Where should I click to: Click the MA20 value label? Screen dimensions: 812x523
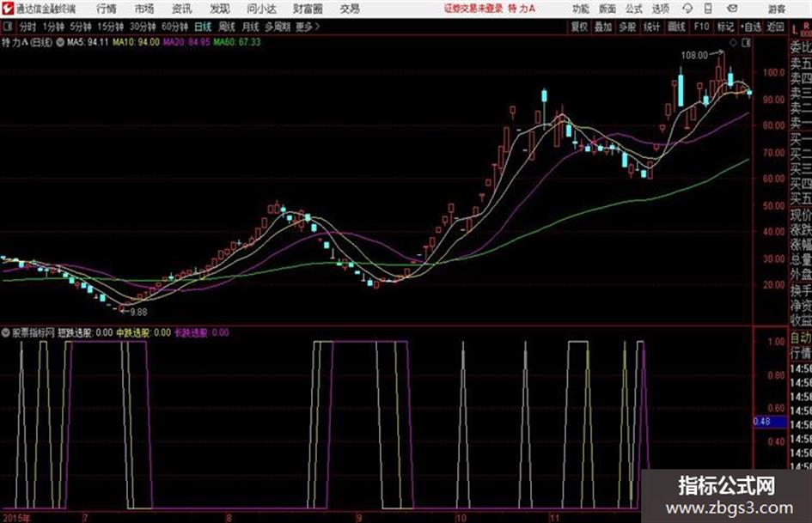[187, 42]
